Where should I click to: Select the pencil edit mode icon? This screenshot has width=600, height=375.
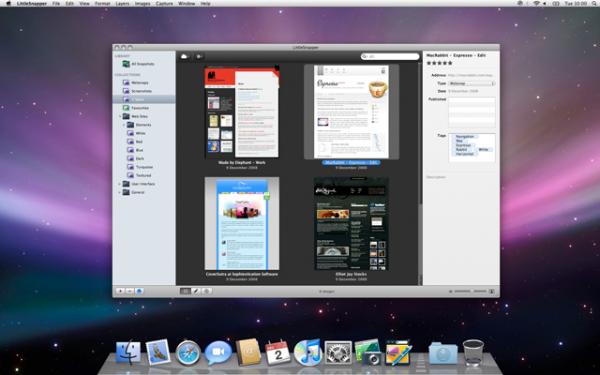click(196, 291)
